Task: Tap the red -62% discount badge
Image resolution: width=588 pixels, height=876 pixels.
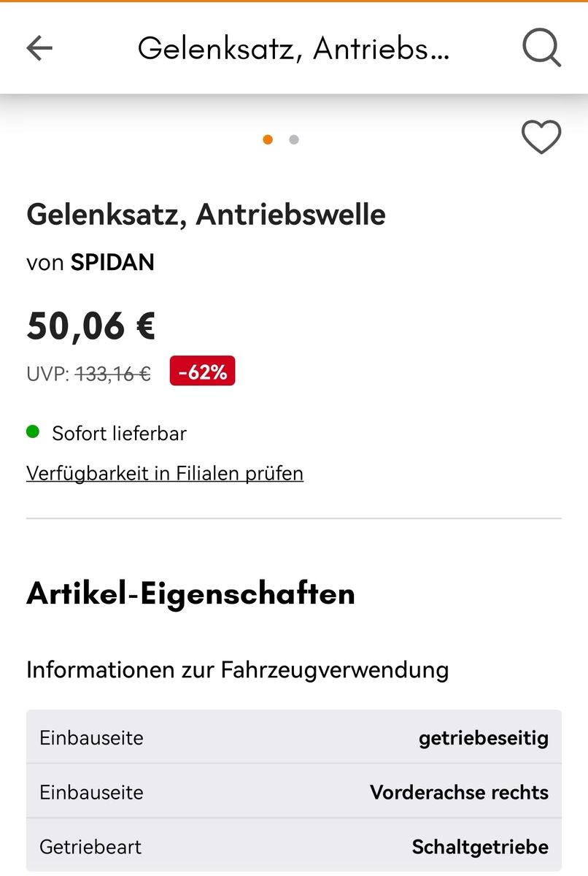Action: tap(202, 372)
